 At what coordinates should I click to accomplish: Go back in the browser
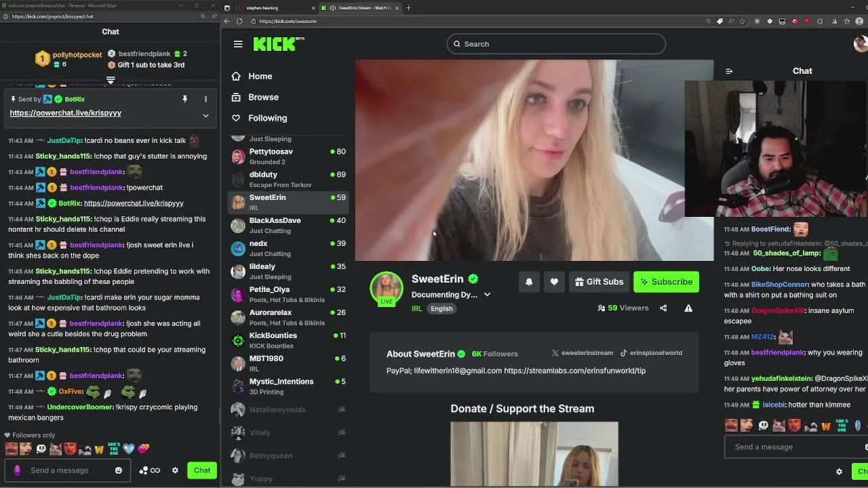(x=227, y=21)
